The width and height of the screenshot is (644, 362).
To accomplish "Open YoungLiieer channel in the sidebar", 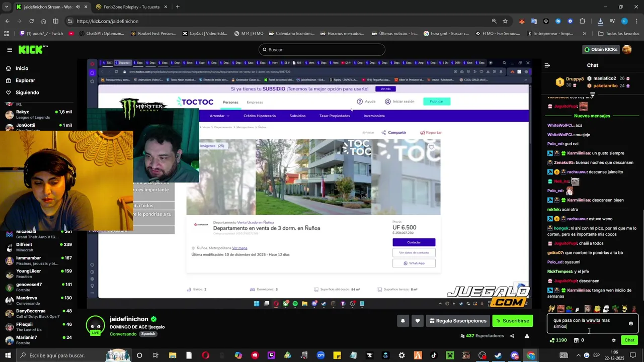I will click(38, 274).
